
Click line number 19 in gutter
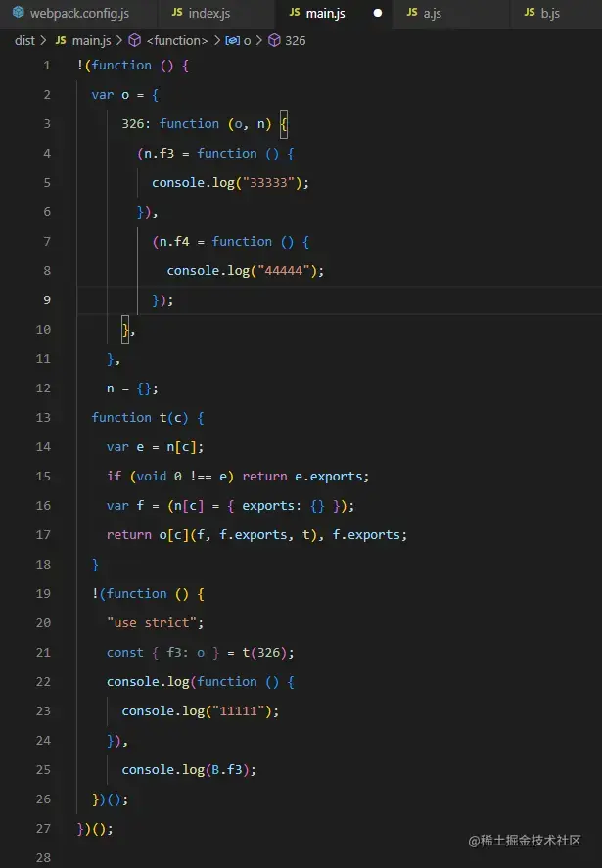[43, 593]
